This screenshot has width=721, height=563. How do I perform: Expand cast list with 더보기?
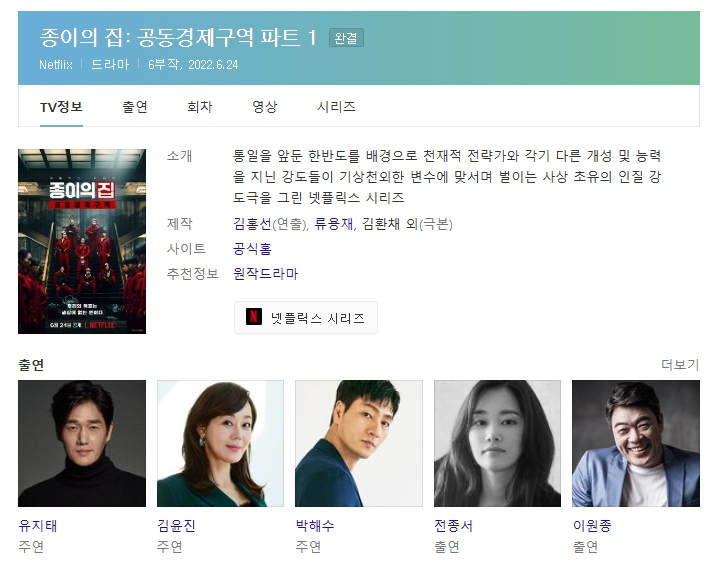pyautogui.click(x=680, y=365)
